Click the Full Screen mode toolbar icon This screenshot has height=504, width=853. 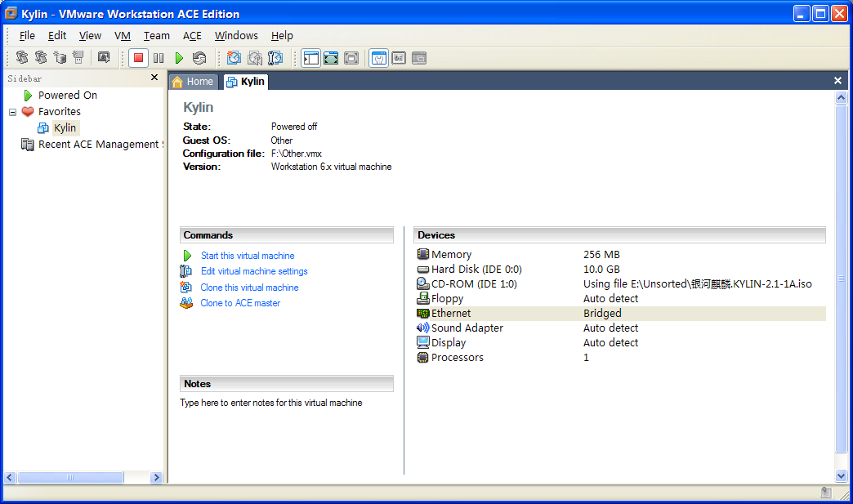(x=351, y=58)
